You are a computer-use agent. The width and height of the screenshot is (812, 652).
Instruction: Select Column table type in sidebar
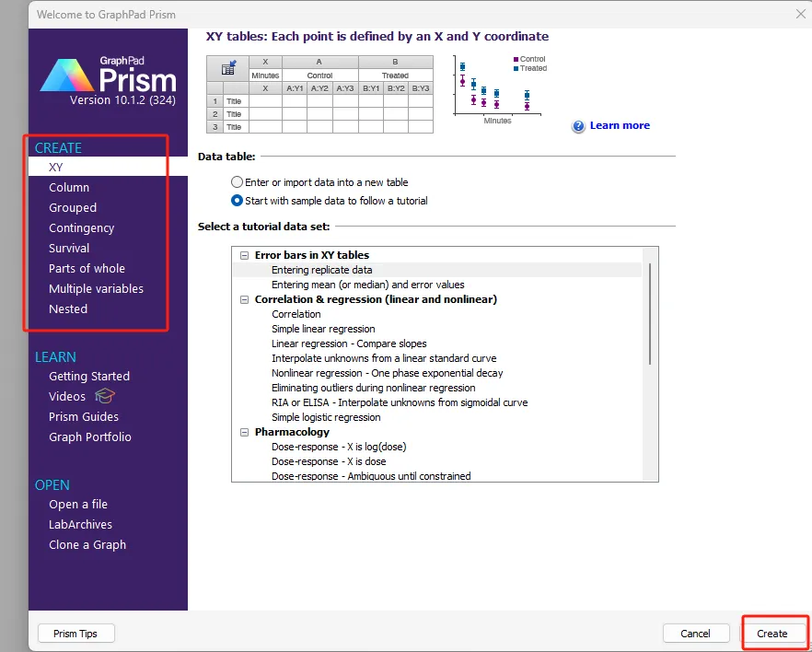[69, 188]
